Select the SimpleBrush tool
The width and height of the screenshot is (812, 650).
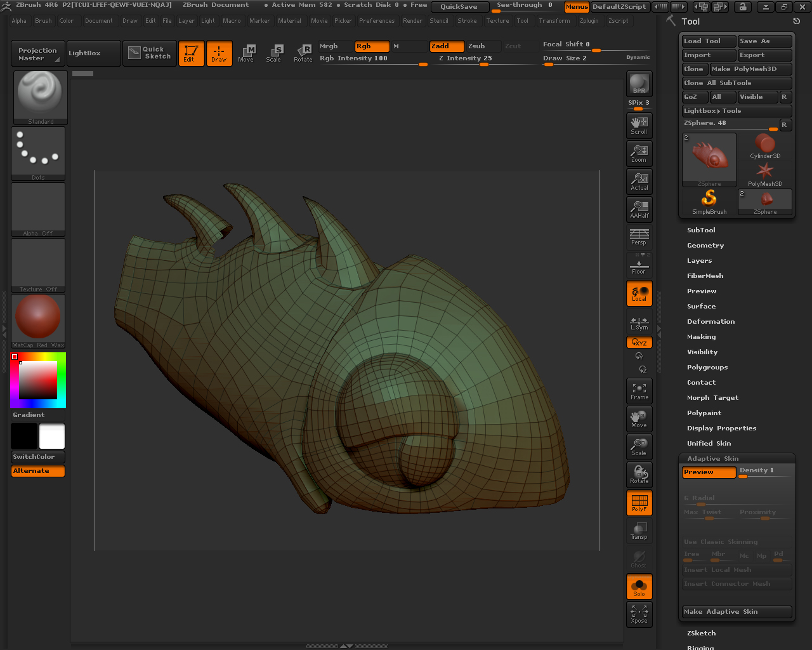coord(709,202)
